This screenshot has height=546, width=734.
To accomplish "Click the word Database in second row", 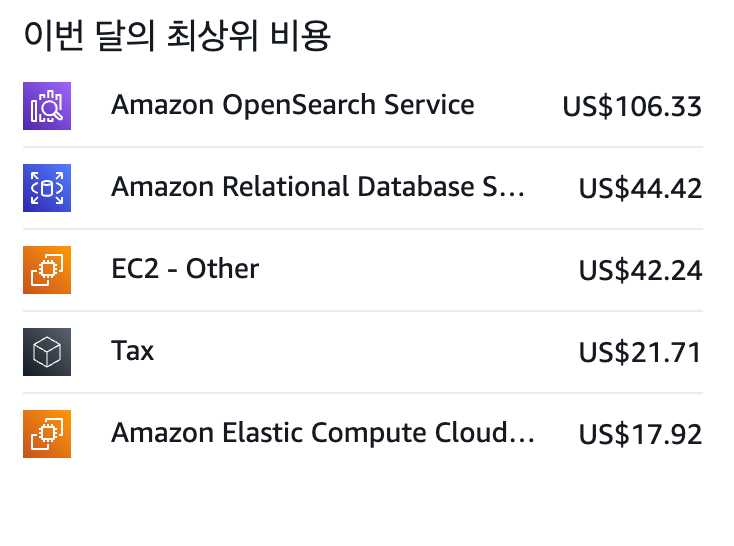I will (416, 187).
